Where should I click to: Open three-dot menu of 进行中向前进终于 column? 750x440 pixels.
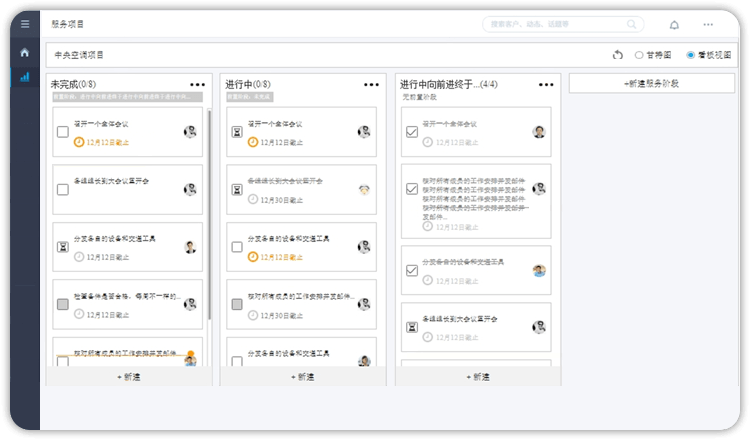pyautogui.click(x=546, y=85)
